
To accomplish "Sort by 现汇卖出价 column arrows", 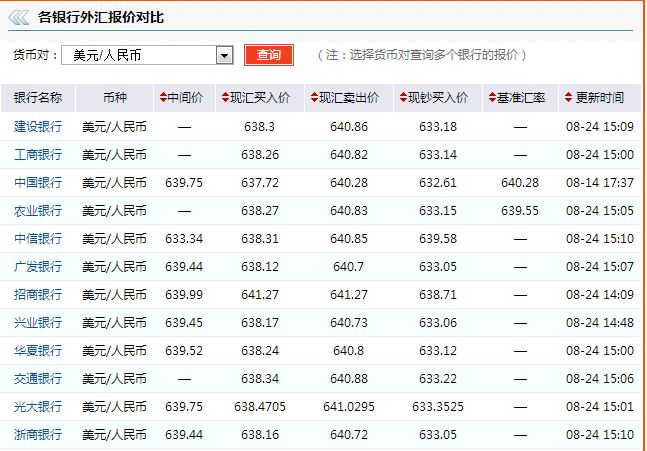I will (314, 98).
